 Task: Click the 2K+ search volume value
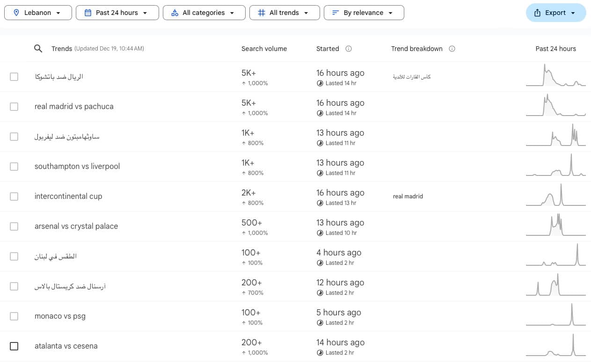coord(249,193)
